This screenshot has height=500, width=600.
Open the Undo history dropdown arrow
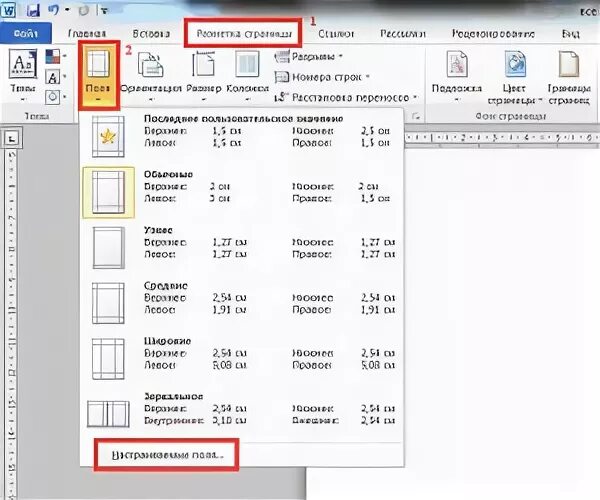pyautogui.click(x=67, y=10)
